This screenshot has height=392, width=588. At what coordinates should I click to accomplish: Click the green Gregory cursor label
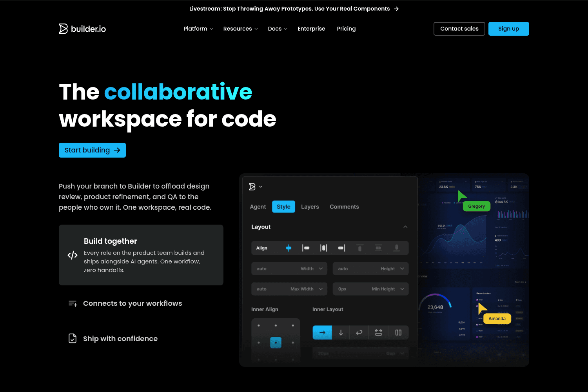[x=477, y=206]
